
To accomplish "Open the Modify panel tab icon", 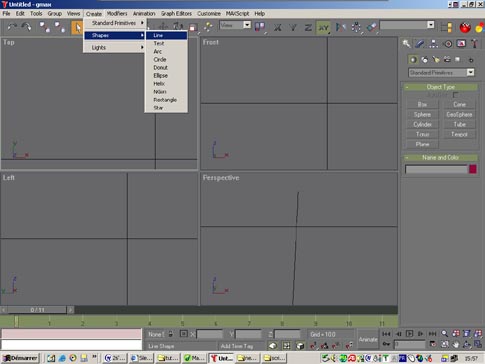I will point(420,43).
